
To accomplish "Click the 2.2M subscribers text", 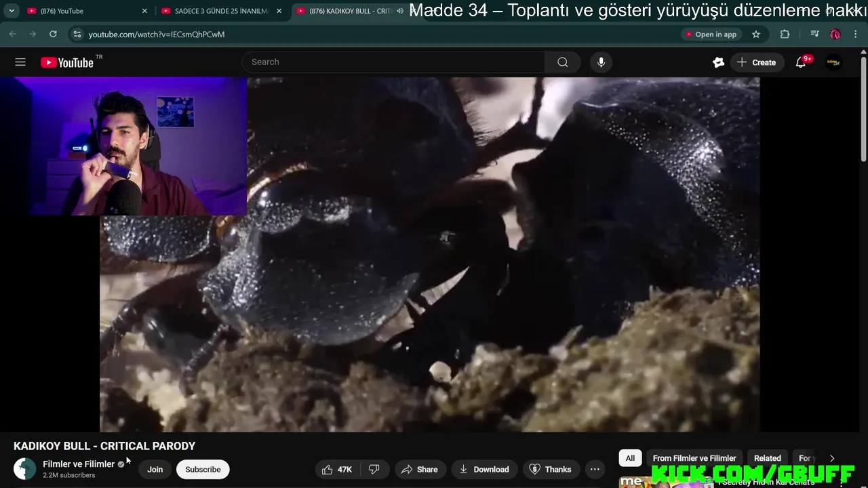I will coord(69,476).
